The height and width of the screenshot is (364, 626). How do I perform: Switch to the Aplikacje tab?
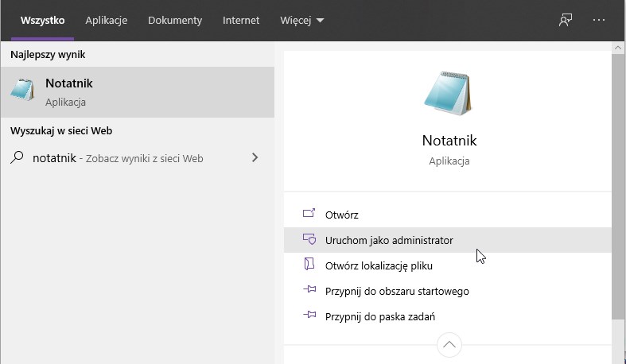click(107, 21)
